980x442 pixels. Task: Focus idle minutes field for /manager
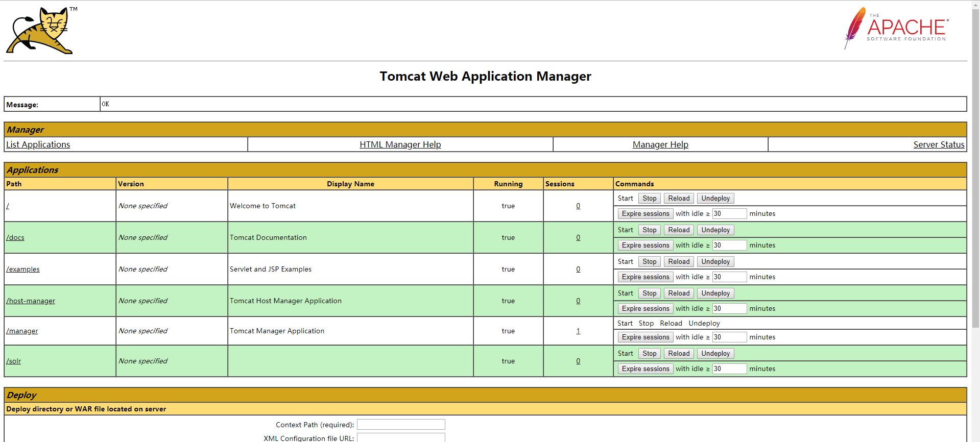click(x=729, y=337)
